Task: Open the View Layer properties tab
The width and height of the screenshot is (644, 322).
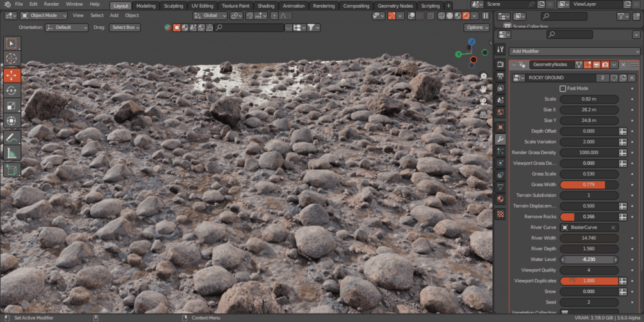Action: (500, 88)
